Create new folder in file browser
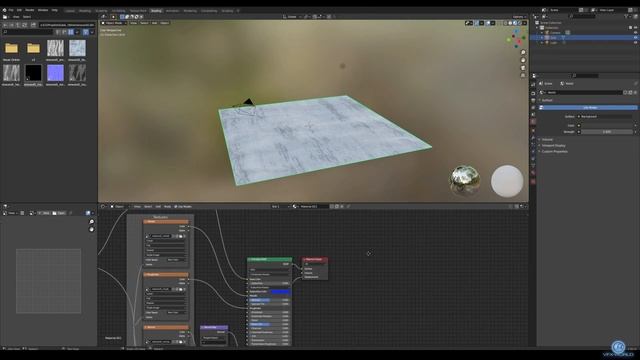This screenshot has height=360, width=640. (x=33, y=25)
